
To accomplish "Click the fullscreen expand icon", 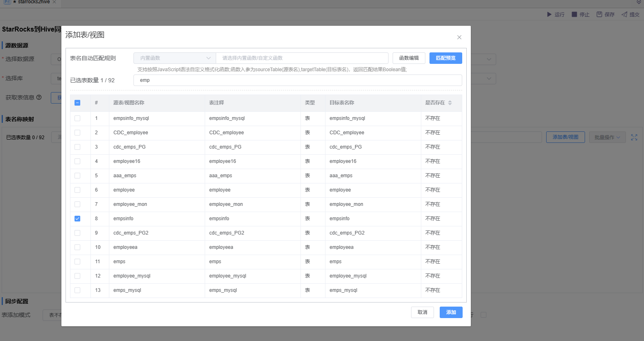I will coord(634,138).
